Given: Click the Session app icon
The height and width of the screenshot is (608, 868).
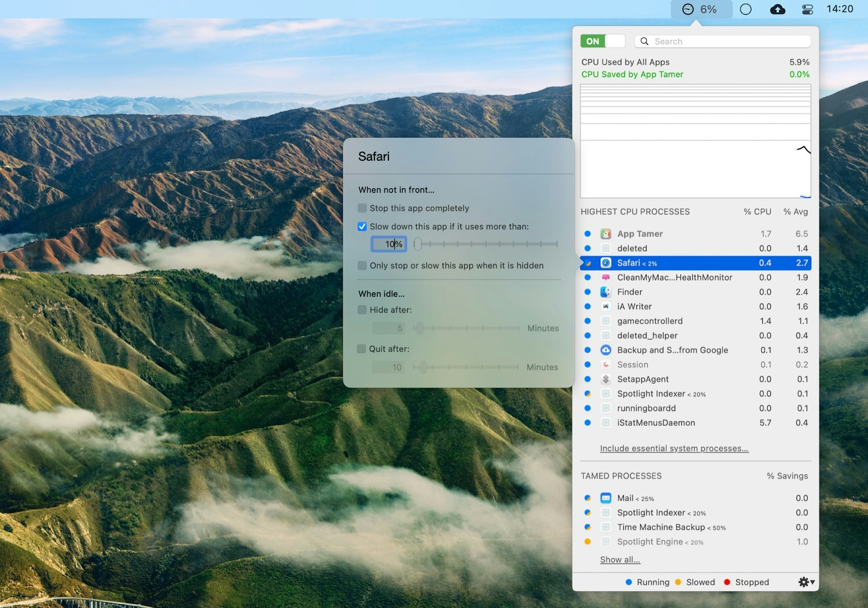Looking at the screenshot, I should 606,365.
